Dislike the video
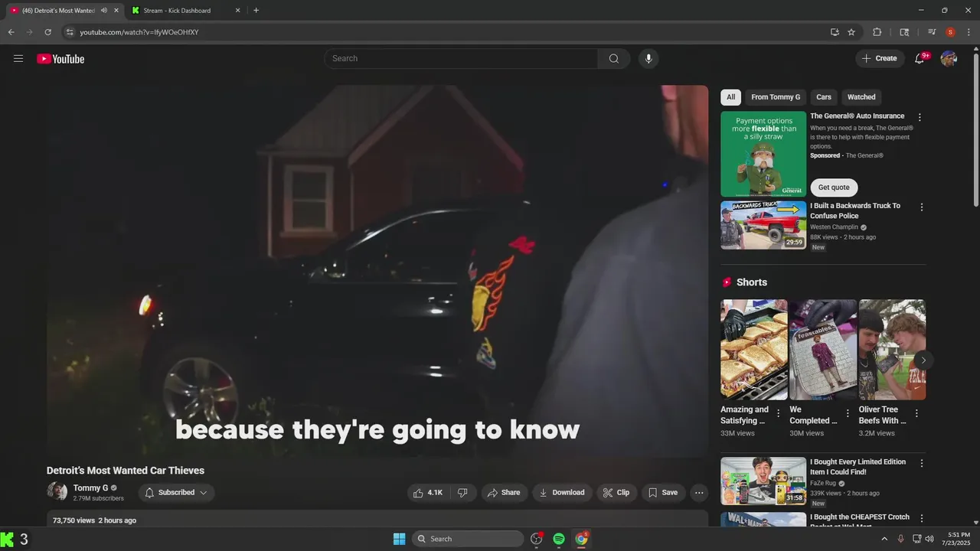This screenshot has width=980, height=551. pos(463,493)
